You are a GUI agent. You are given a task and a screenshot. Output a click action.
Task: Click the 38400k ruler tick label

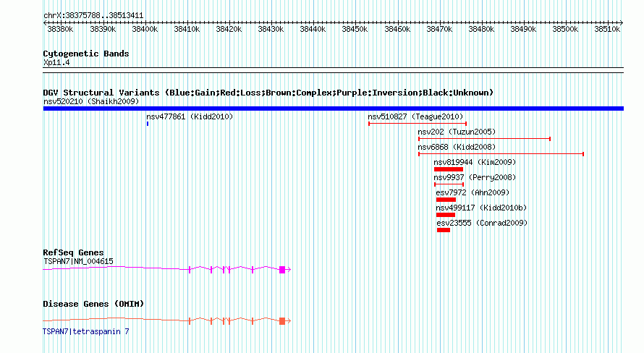[x=145, y=29]
